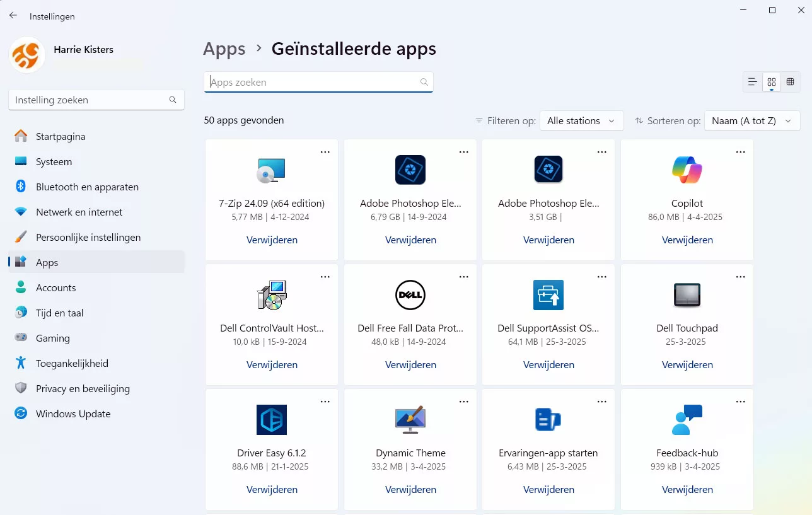Open Toegankelijkheid settings
Screen dimensions: 812x515
click(96, 363)
